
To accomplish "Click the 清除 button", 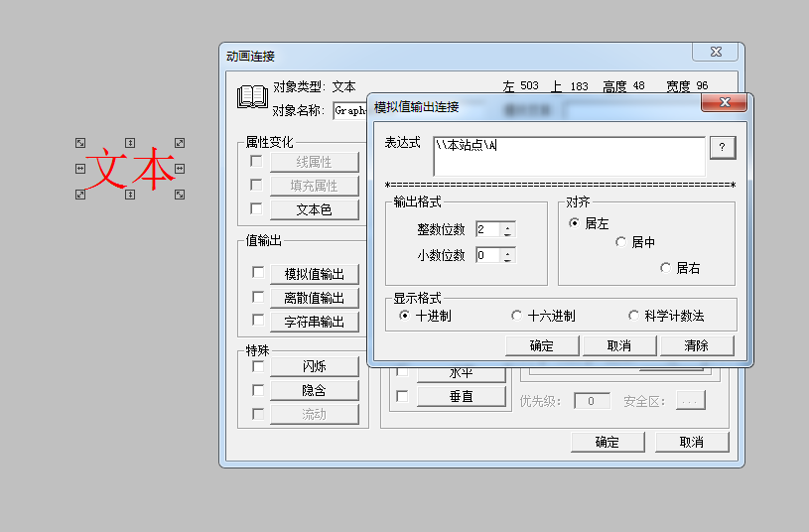I will click(x=697, y=345).
